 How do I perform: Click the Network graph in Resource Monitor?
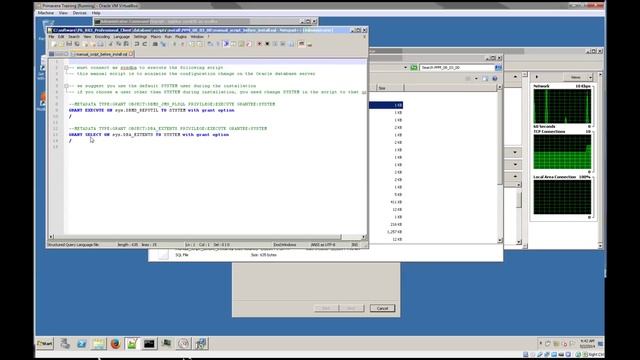[x=562, y=106]
